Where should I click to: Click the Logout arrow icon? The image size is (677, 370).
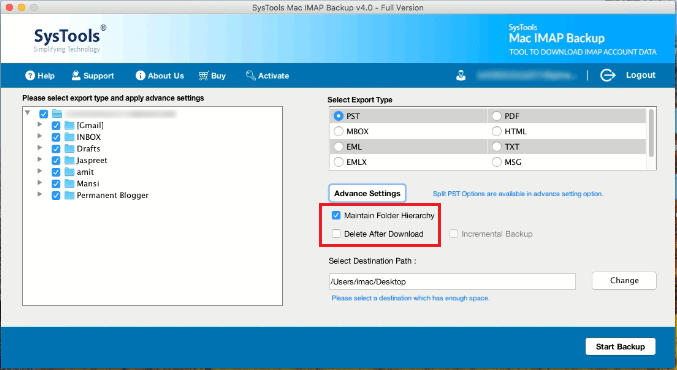coord(607,75)
